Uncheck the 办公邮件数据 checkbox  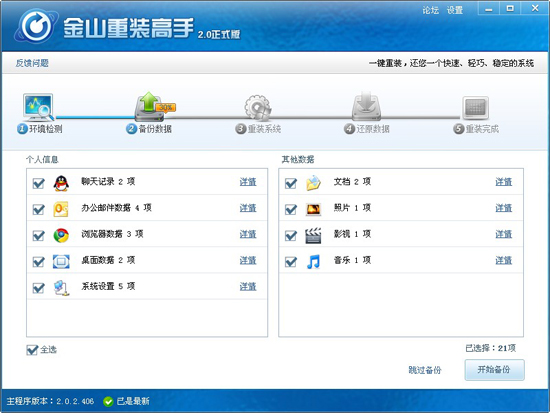tap(39, 209)
